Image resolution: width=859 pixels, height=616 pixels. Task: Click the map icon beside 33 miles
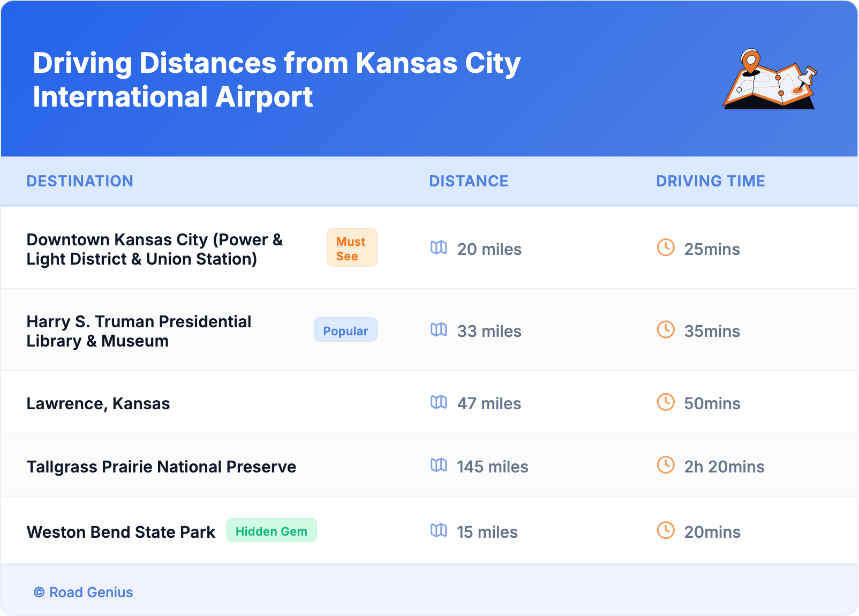[x=439, y=329]
